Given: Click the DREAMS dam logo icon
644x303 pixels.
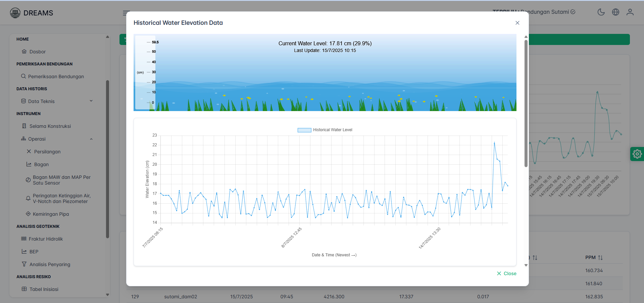Looking at the screenshot, I should [x=15, y=12].
